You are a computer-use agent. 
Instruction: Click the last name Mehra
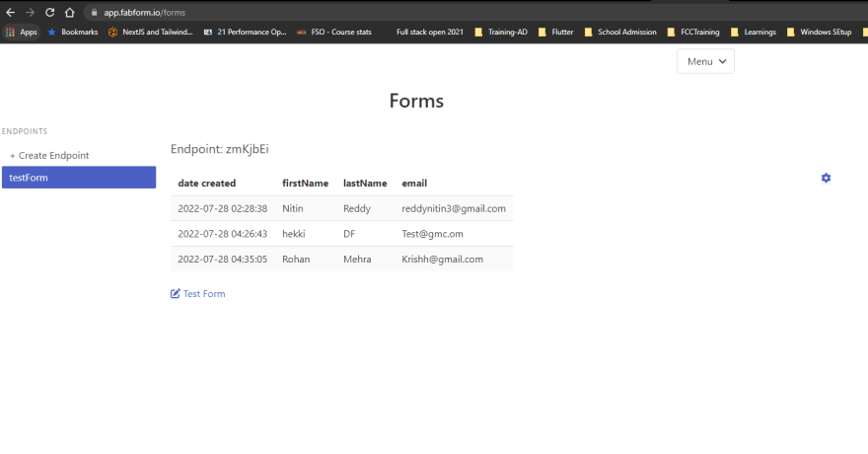357,260
